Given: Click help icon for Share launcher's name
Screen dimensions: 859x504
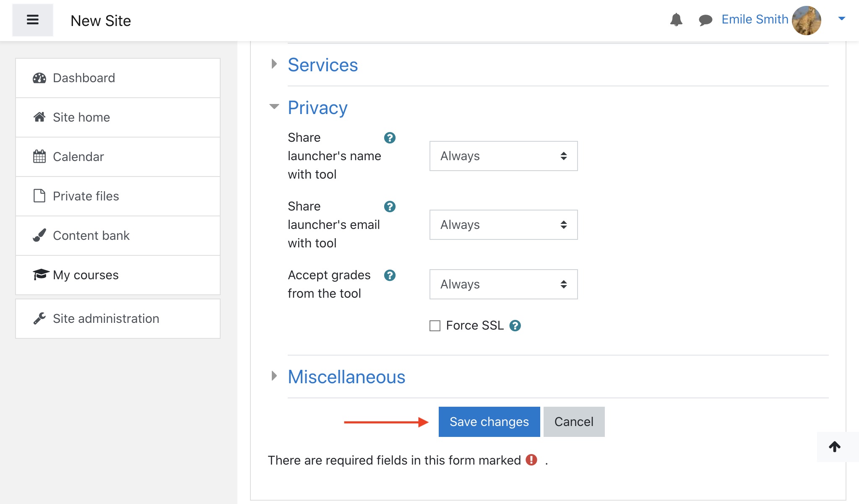Looking at the screenshot, I should pyautogui.click(x=390, y=138).
